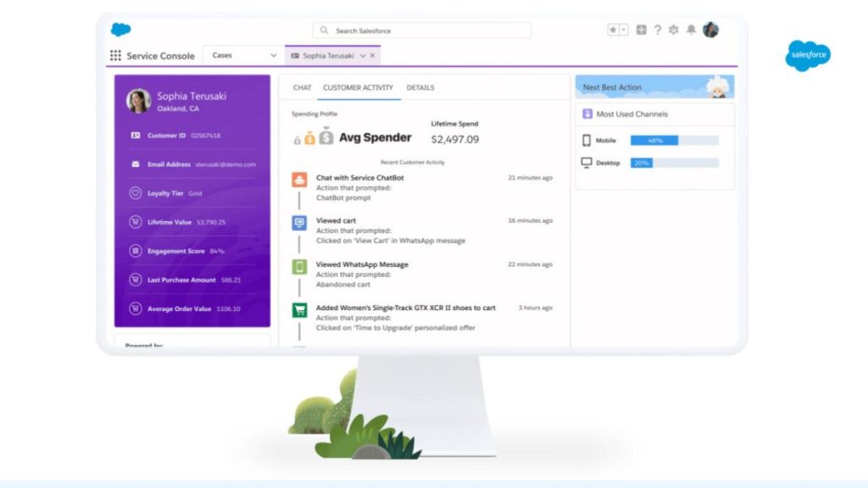The width and height of the screenshot is (868, 488).
Task: Expand the favorites list dropdown arrow
Action: (624, 30)
